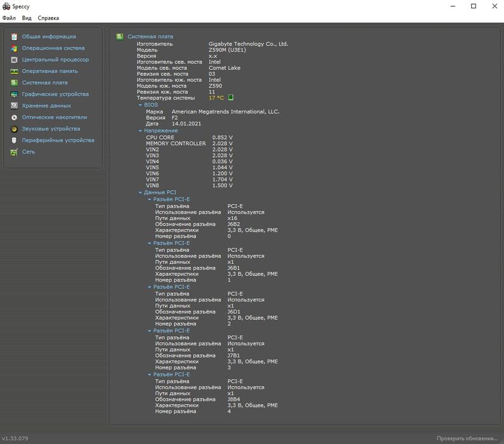Image resolution: width=504 pixels, height=444 pixels.
Task: Open the Звуковые устройства speaker icon
Action: coord(14,129)
